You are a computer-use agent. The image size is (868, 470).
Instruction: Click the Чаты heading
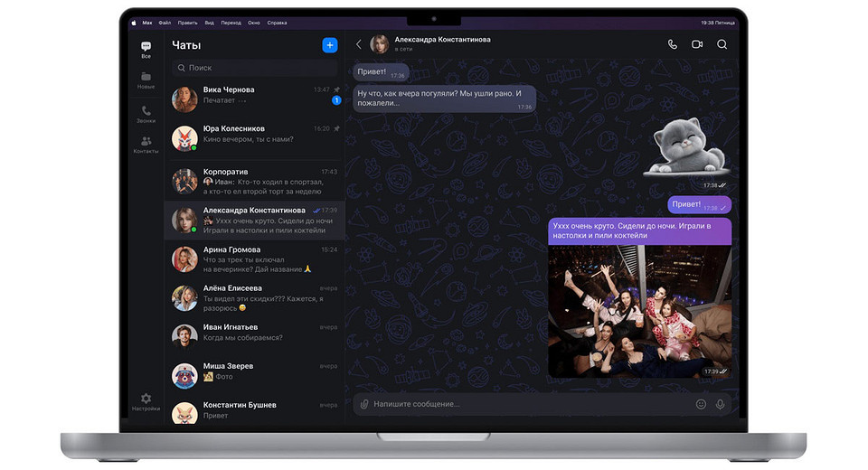186,45
